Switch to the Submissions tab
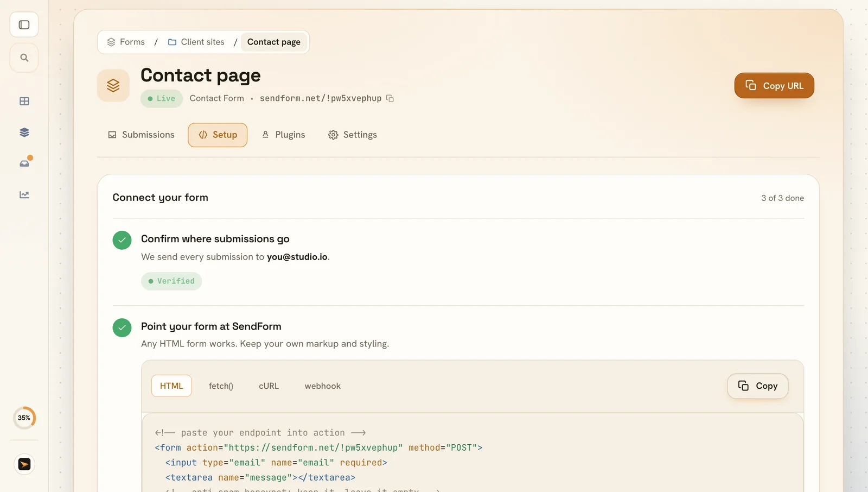 (141, 135)
